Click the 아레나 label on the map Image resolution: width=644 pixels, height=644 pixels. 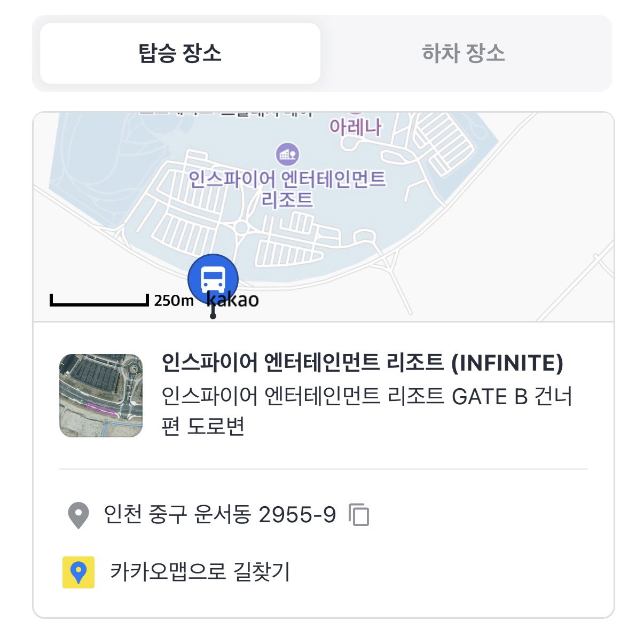click(355, 127)
